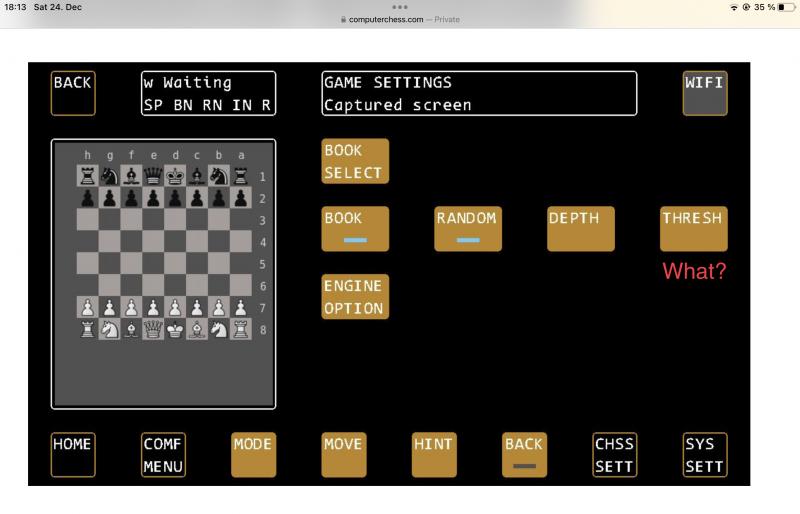
Task: Open the THRESH threshold setting
Action: click(693, 229)
